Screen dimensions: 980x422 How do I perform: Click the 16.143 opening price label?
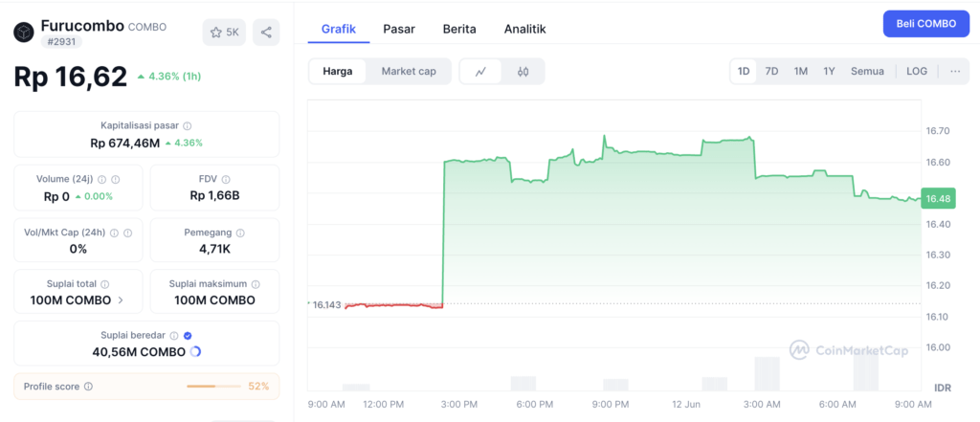coord(327,305)
